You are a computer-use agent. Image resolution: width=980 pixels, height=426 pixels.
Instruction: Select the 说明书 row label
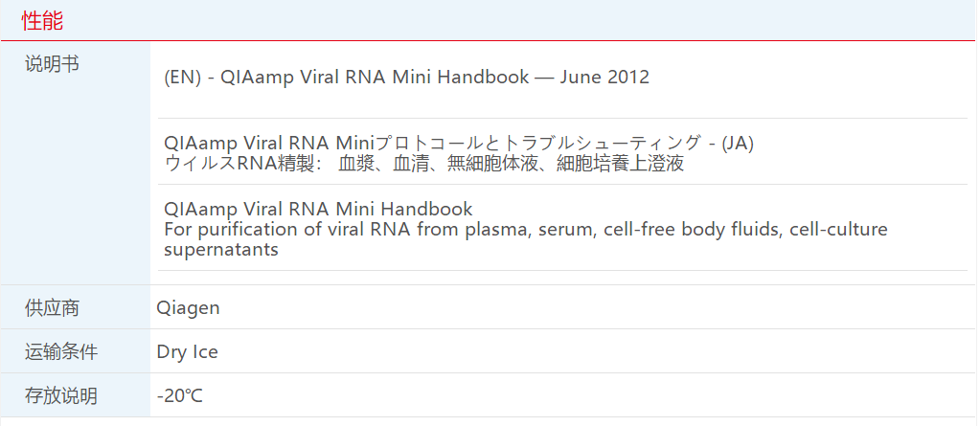(52, 64)
